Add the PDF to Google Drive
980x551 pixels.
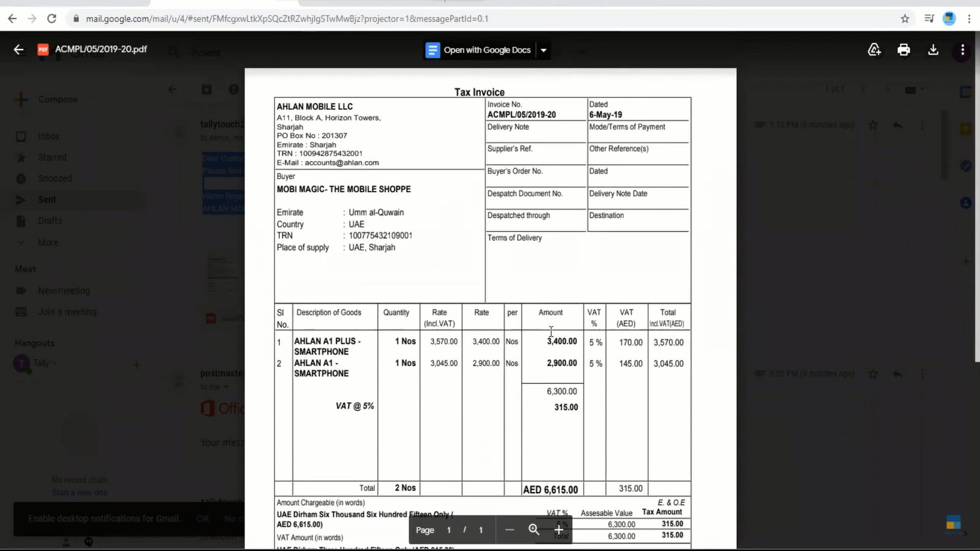[x=874, y=50]
